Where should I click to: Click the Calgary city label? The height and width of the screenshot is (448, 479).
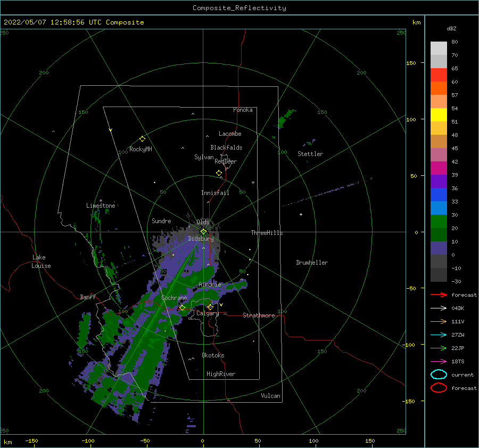point(208,313)
